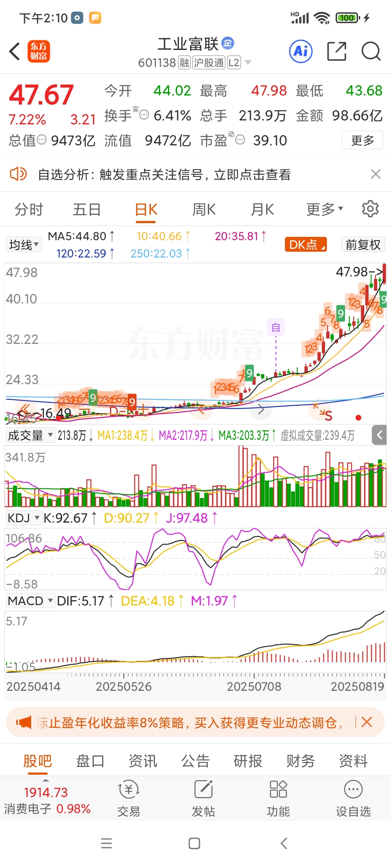391x868 pixels.
Task: Toggle the DK点 signal button
Action: click(306, 244)
